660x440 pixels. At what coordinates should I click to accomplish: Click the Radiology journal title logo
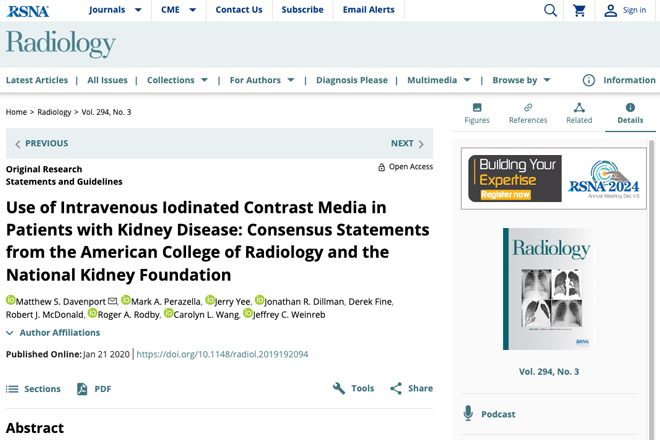(61, 43)
